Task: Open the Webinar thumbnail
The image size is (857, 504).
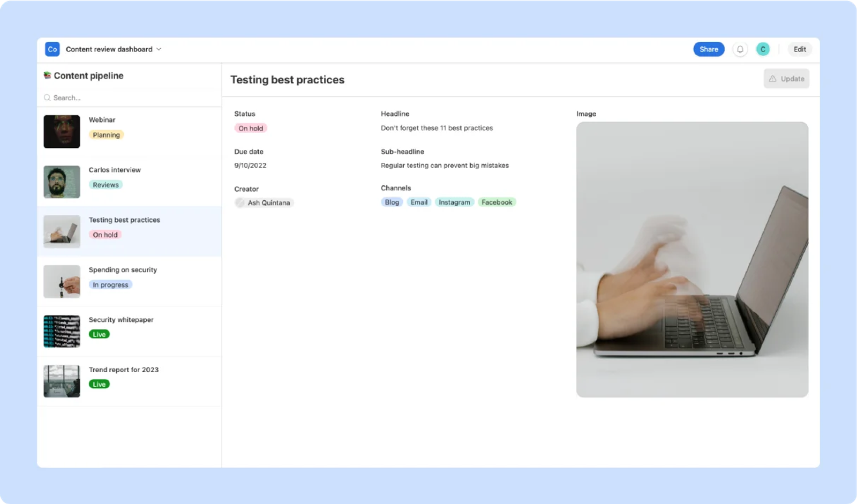Action: [x=62, y=132]
